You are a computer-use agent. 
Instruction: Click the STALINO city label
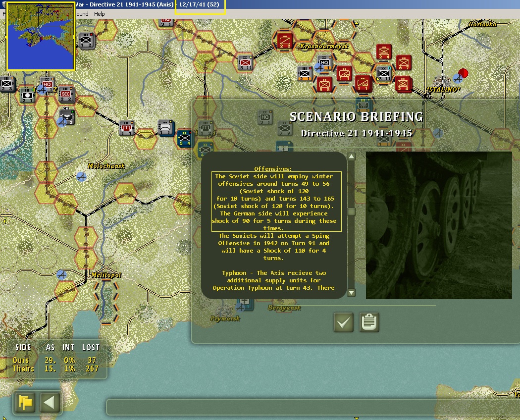pos(443,90)
